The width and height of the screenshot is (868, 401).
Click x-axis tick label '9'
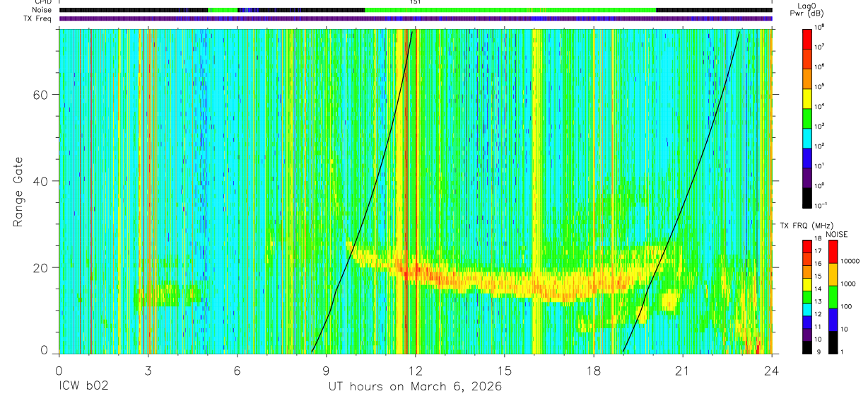tap(327, 371)
